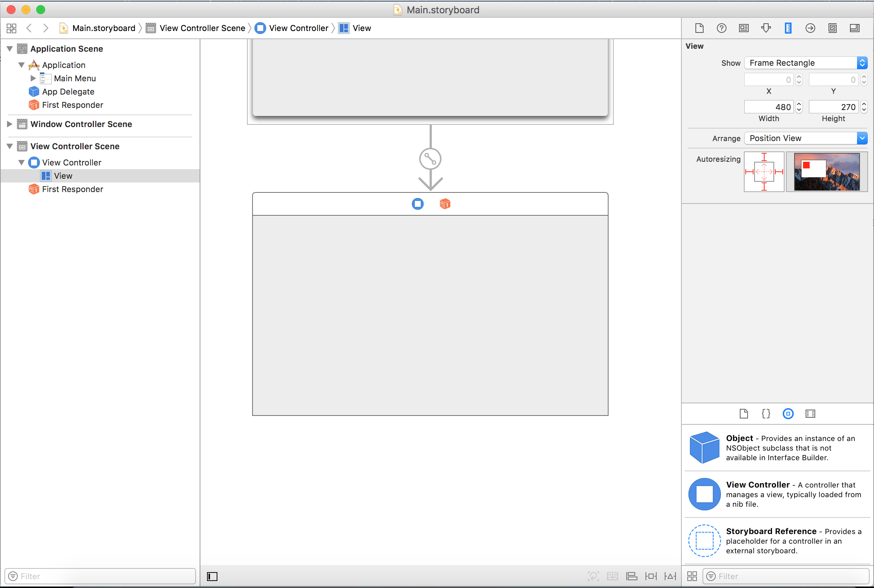Click View Controller Scene in breadcrumb
Image resolution: width=874 pixels, height=588 pixels.
point(202,28)
